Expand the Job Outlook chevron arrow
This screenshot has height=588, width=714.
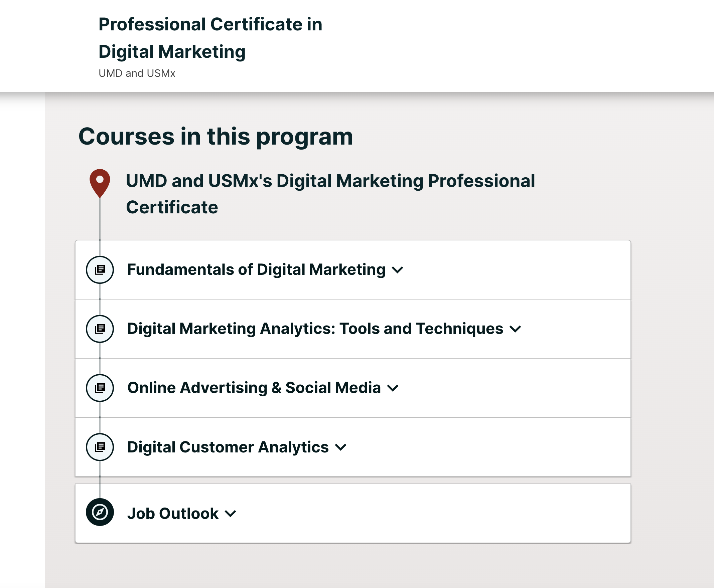pos(231,514)
